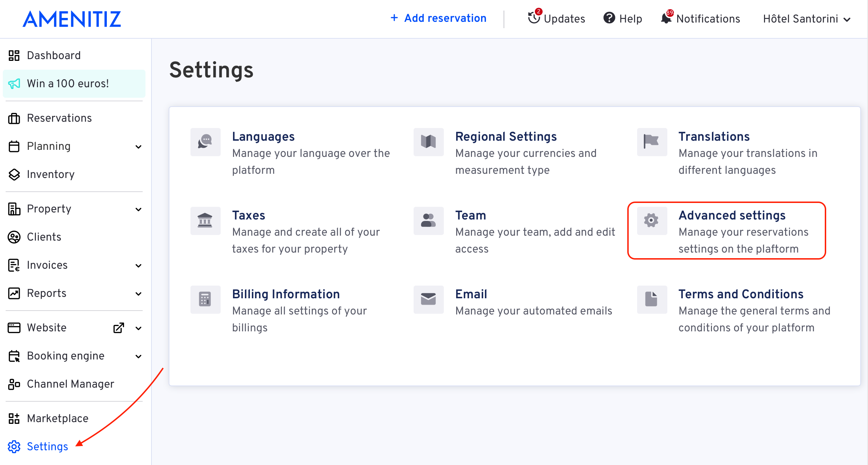The height and width of the screenshot is (465, 868).
Task: Click the Email envelope icon
Action: click(428, 299)
